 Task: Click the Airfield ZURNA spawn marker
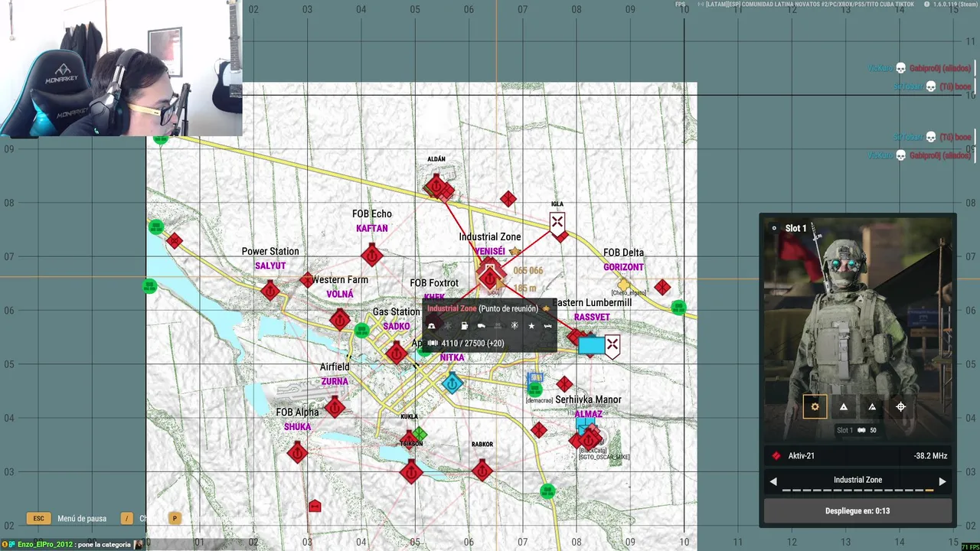335,406
